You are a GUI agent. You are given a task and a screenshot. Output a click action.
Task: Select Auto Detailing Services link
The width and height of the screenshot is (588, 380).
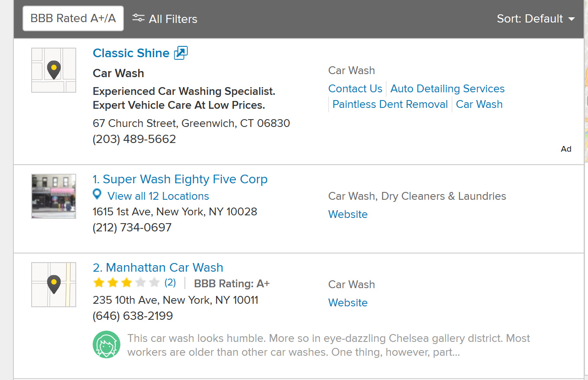447,89
